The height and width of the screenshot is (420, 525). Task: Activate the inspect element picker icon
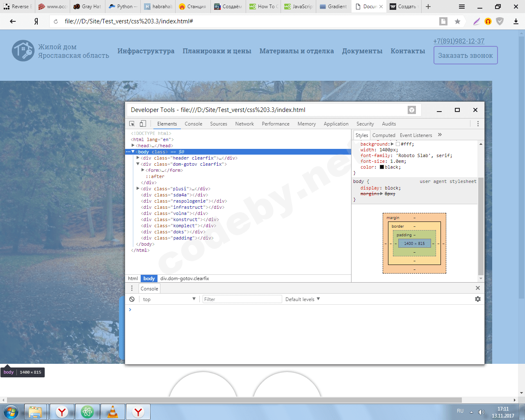coord(132,123)
